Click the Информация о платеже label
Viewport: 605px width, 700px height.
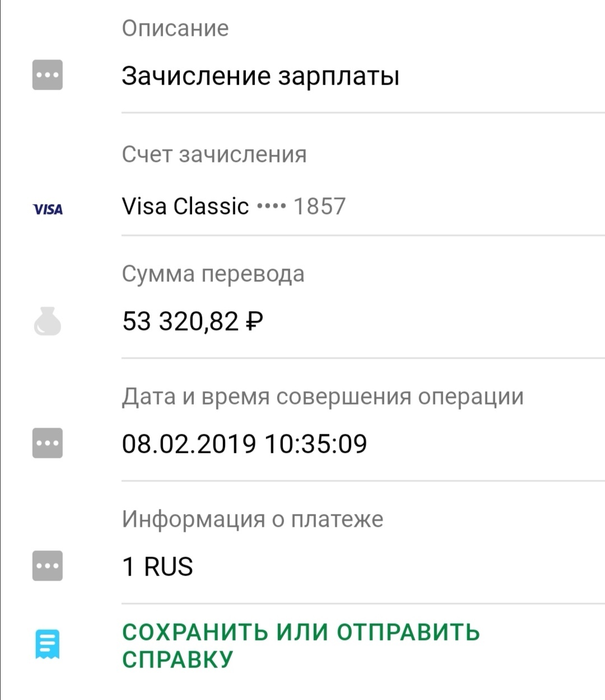pyautogui.click(x=253, y=519)
